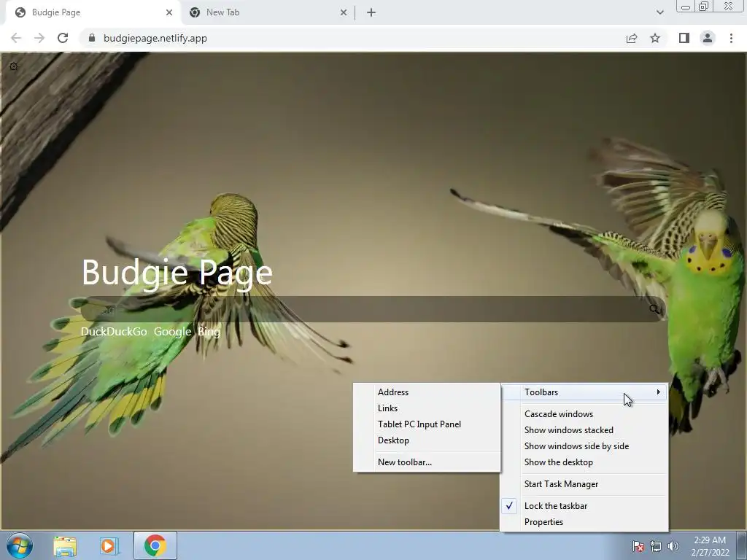Choose the DuckDuckGo search engine link
This screenshot has width=747, height=560.
114,332
